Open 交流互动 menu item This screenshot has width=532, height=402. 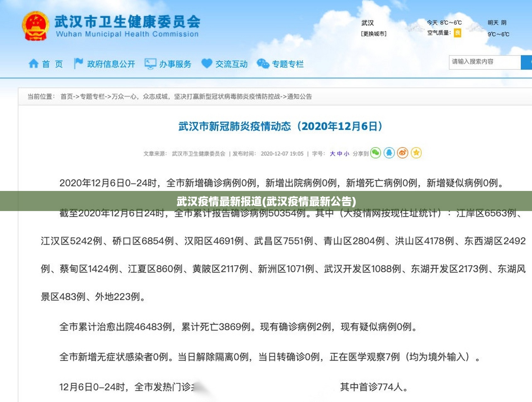(231, 64)
